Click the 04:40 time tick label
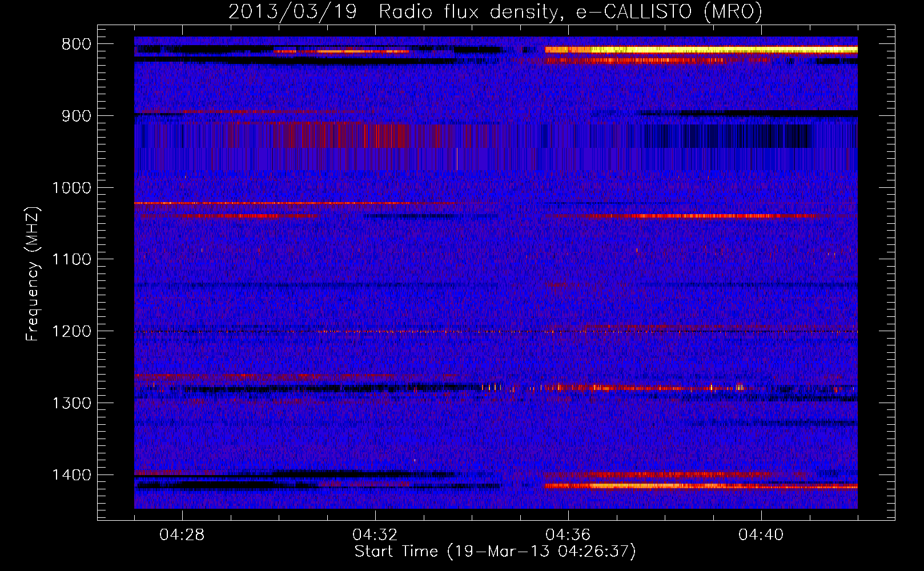The height and width of the screenshot is (571, 924). click(x=761, y=535)
